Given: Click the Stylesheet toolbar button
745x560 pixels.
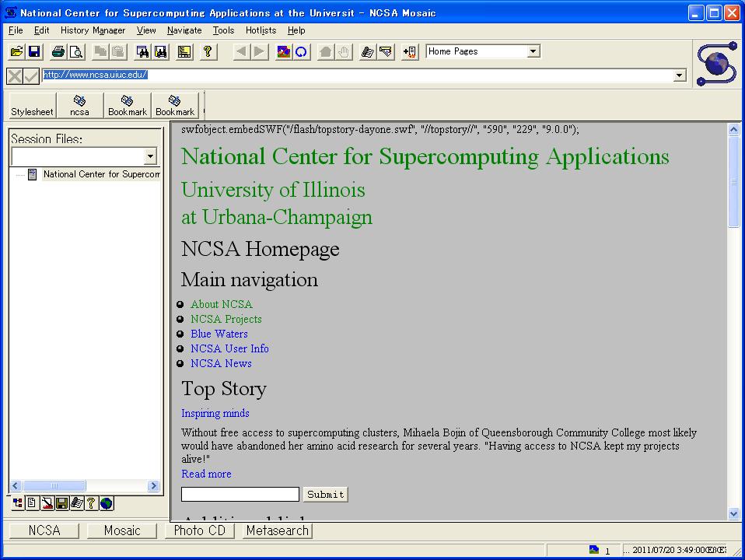Looking at the screenshot, I should click(33, 106).
